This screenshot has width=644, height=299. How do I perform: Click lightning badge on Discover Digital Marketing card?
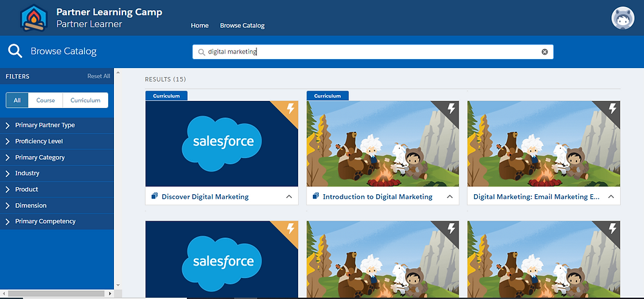pos(290,108)
